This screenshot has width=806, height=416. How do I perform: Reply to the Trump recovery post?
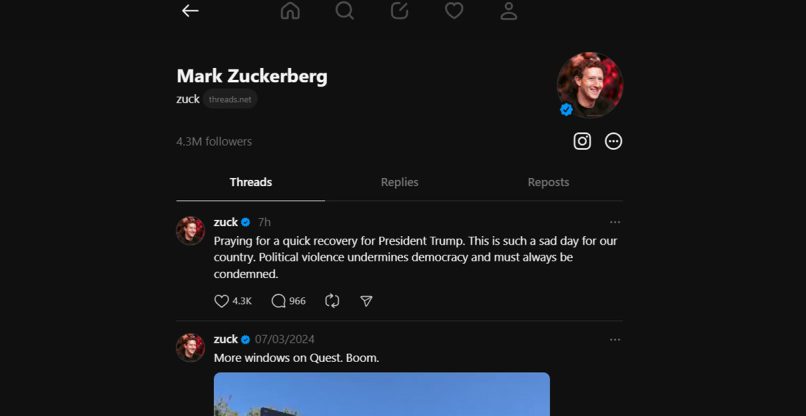coord(279,301)
